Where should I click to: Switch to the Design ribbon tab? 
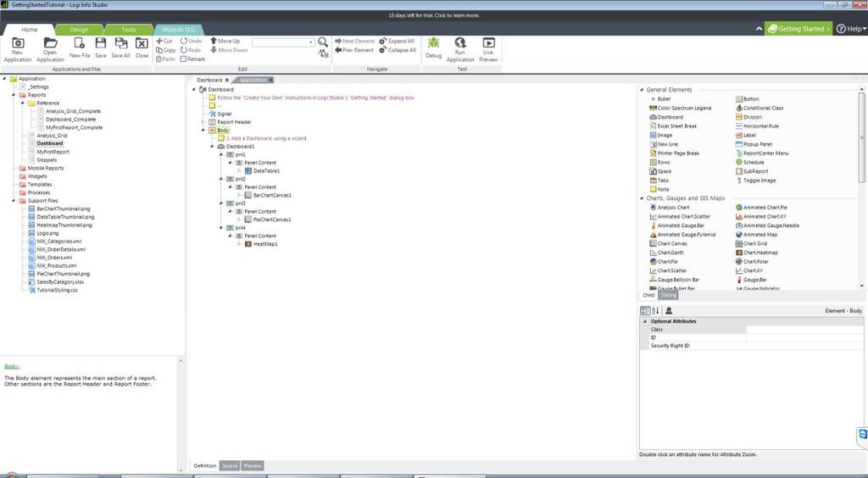[x=79, y=30]
